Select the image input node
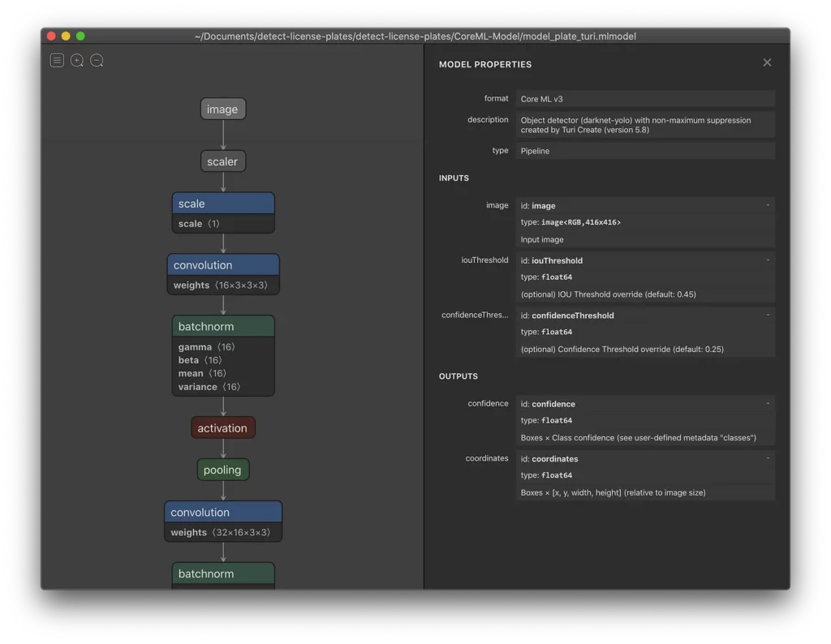The width and height of the screenshot is (831, 644). pyautogui.click(x=222, y=109)
